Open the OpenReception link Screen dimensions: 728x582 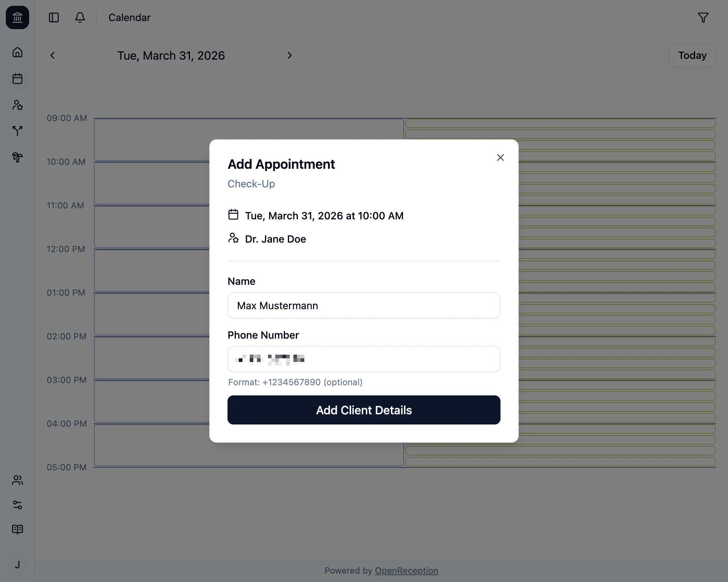pos(406,570)
